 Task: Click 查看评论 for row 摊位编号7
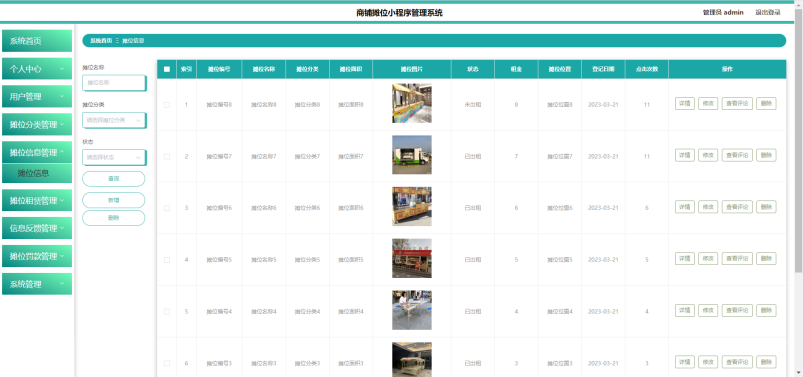tap(737, 155)
